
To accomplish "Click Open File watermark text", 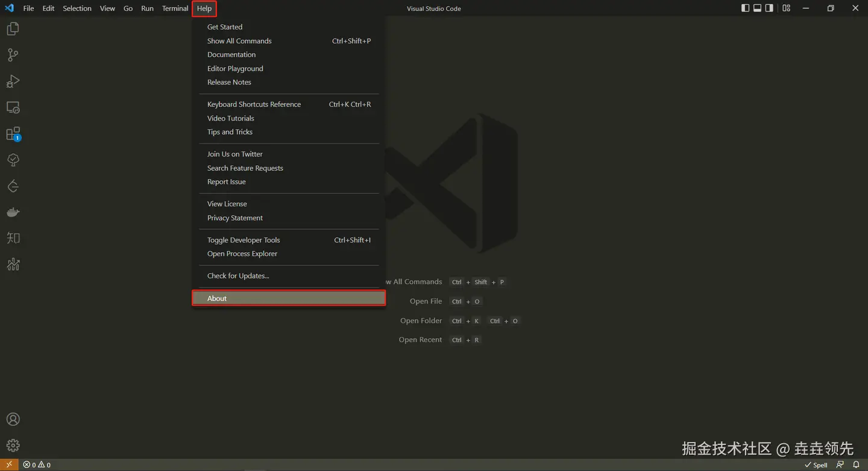I will (426, 302).
